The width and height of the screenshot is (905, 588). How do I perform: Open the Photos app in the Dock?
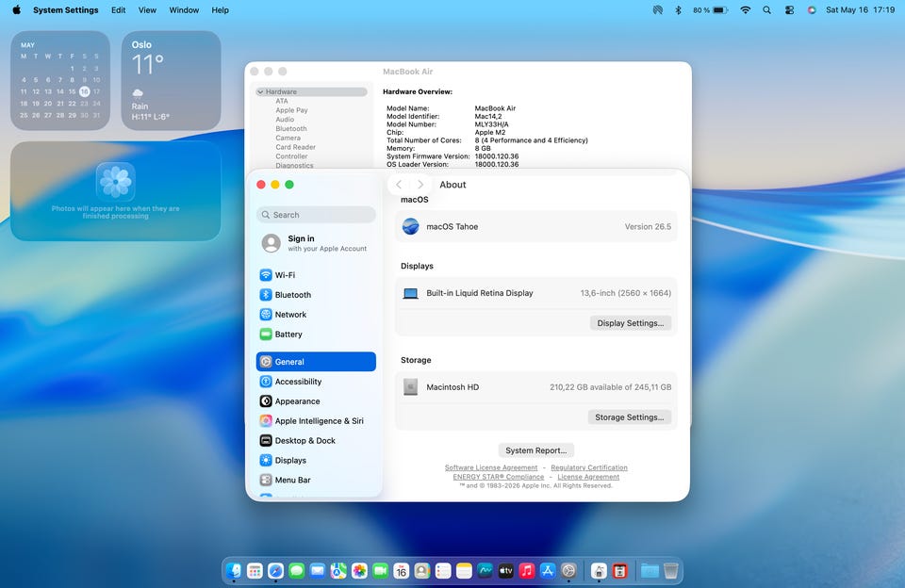(359, 571)
